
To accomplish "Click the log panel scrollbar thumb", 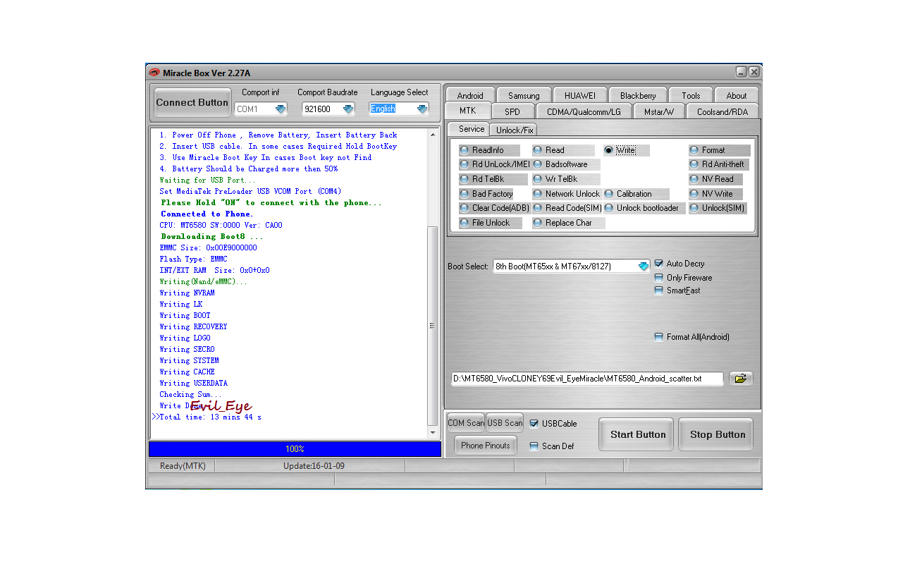I will pos(433,326).
